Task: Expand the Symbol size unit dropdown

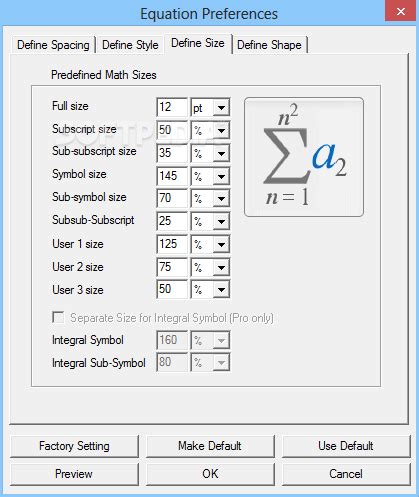Action: coord(210,176)
